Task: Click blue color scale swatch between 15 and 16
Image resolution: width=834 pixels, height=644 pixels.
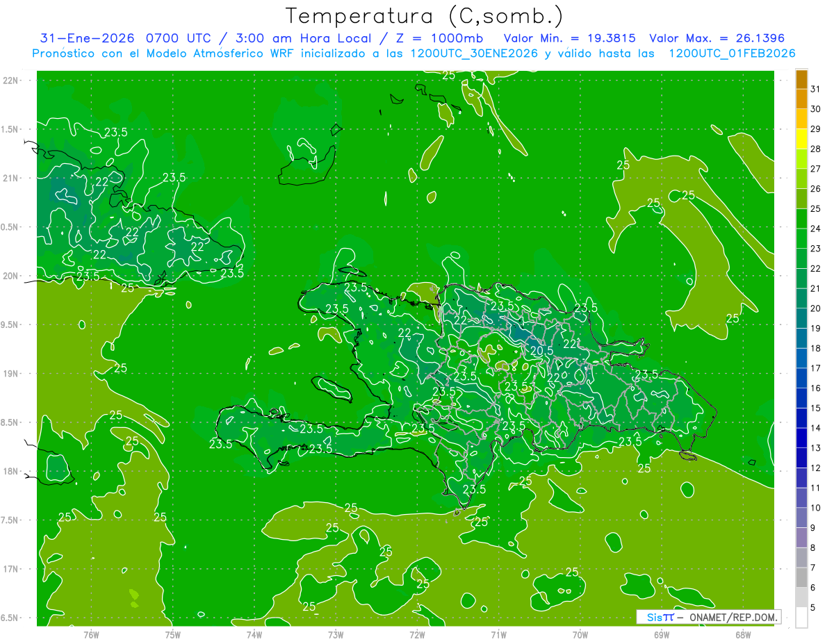Action: click(x=801, y=399)
